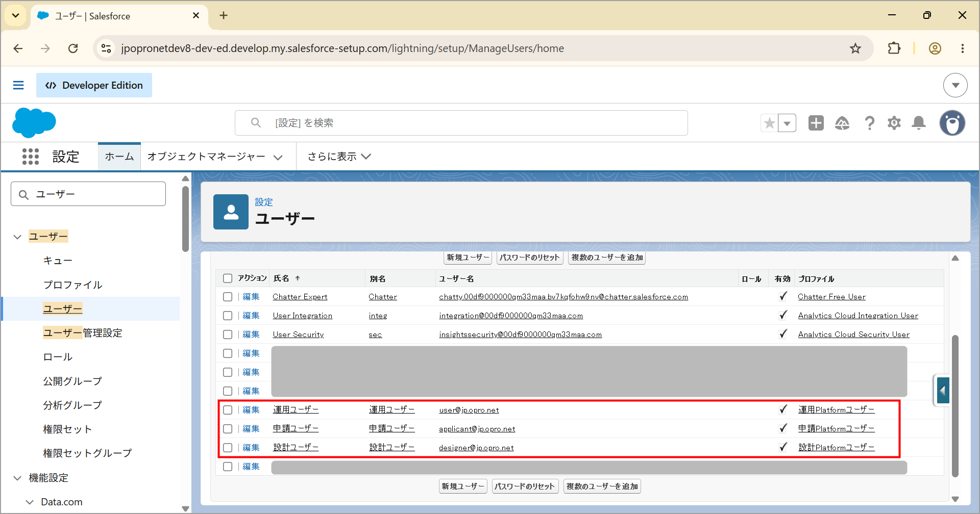Open the setup gear icon
The height and width of the screenshot is (514, 980).
coord(894,123)
